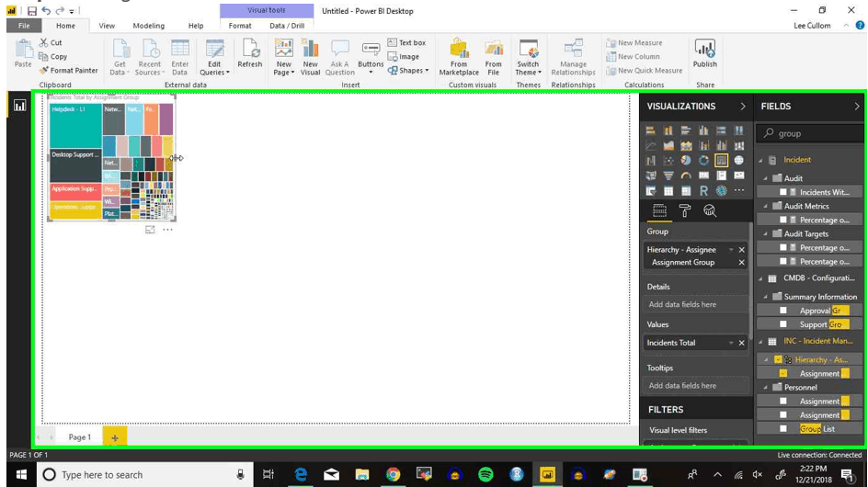Insert a Text box
Screen dimensions: 868x487
(406, 42)
